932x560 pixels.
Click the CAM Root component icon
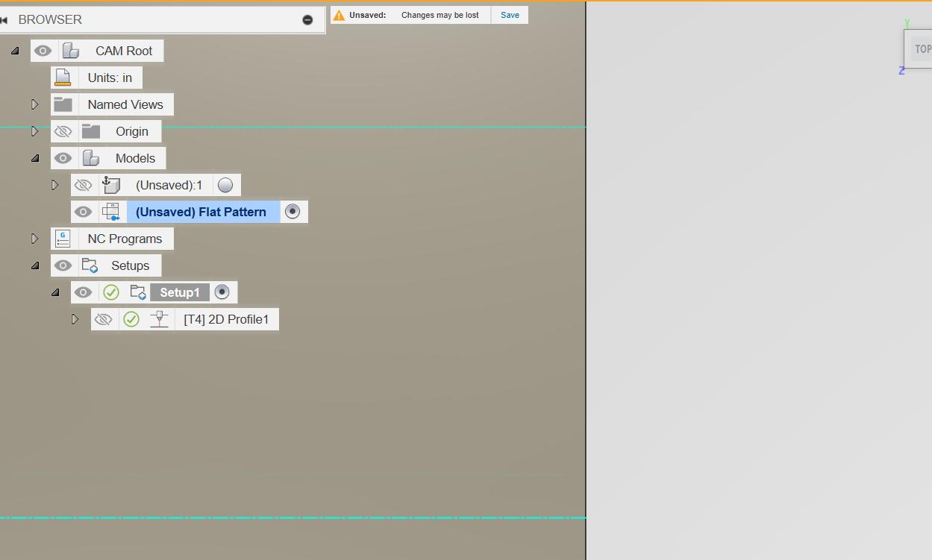[71, 51]
